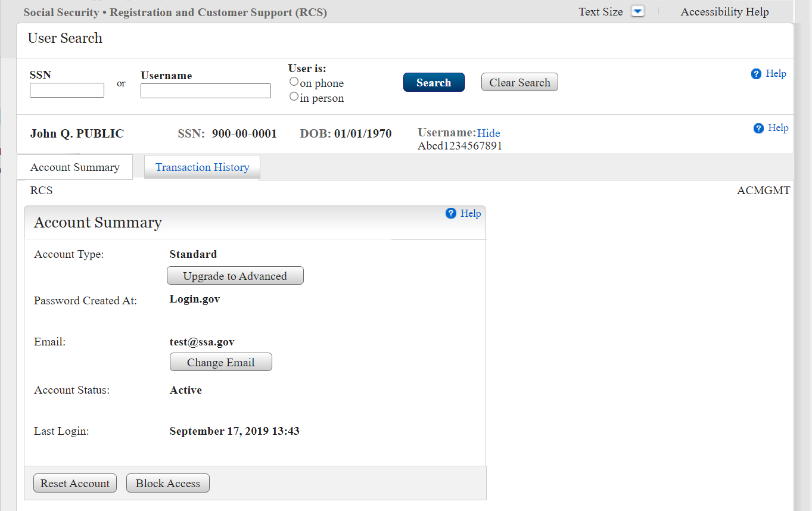Click the Clear Search button
The width and height of the screenshot is (812, 511).
tap(519, 83)
